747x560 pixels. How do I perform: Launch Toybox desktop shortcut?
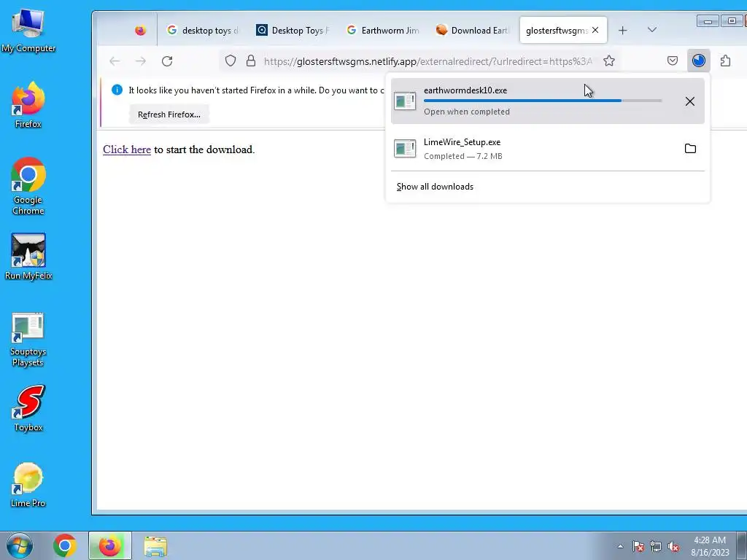pyautogui.click(x=28, y=408)
